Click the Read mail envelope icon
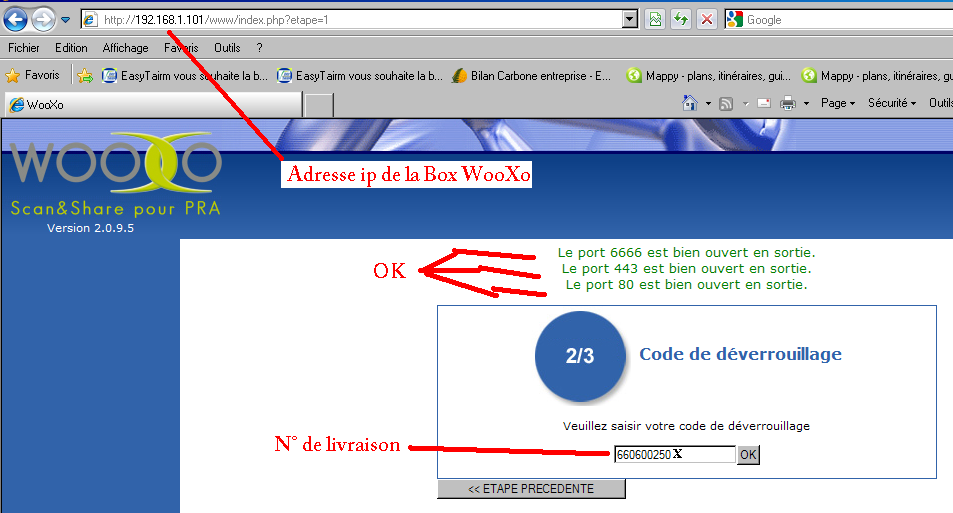The image size is (953, 513). (764, 103)
